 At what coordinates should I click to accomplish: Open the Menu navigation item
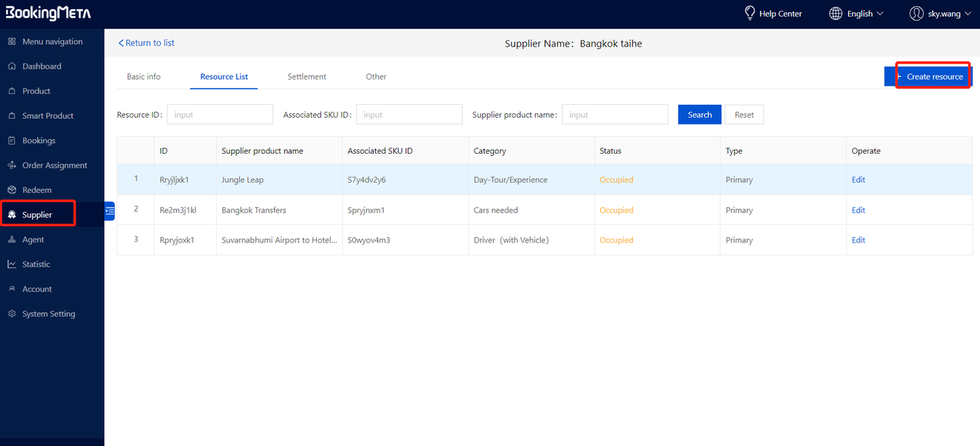click(11, 41)
